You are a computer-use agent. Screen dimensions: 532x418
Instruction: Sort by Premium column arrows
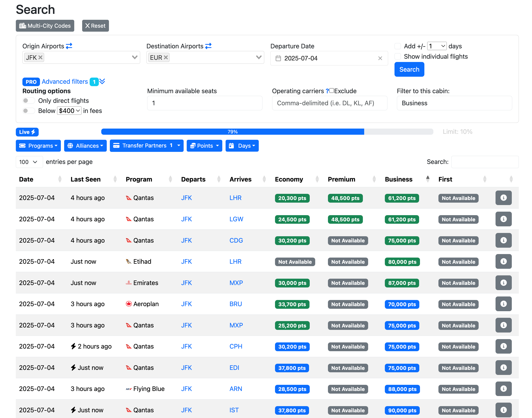[x=374, y=179]
